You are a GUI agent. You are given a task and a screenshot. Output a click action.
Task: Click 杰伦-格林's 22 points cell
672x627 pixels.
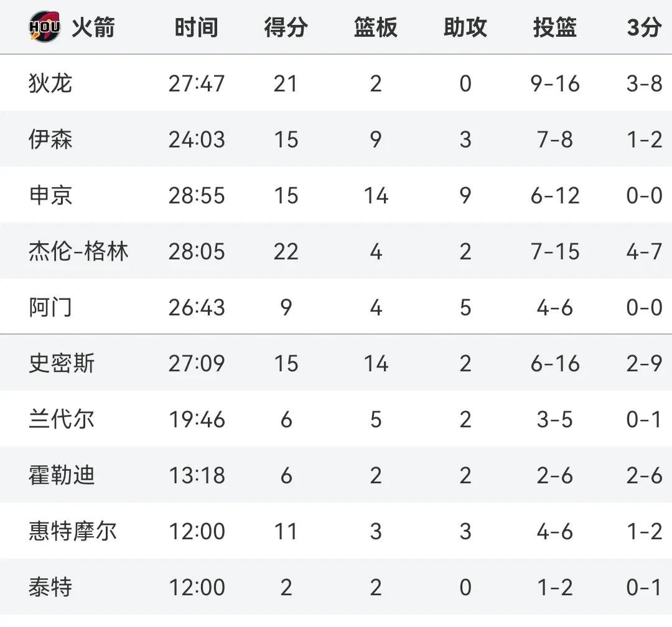(x=286, y=251)
